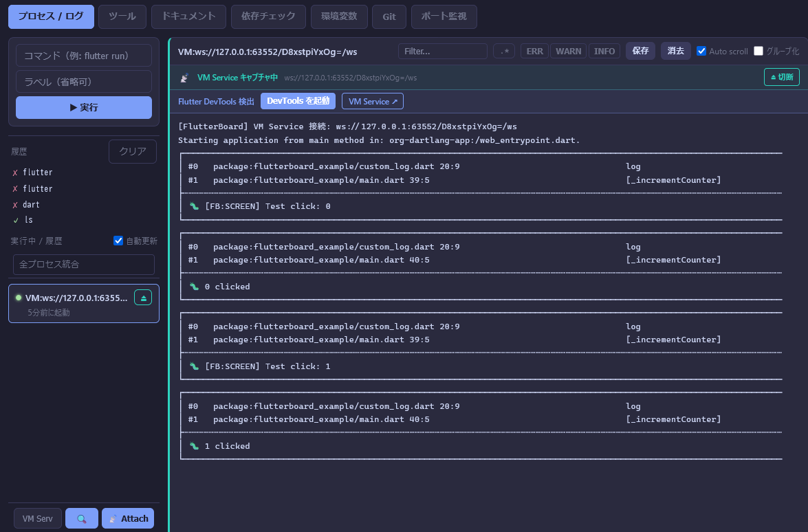Image resolution: width=808 pixels, height=532 pixels.
Task: Open the VM Service external link
Action: (373, 101)
